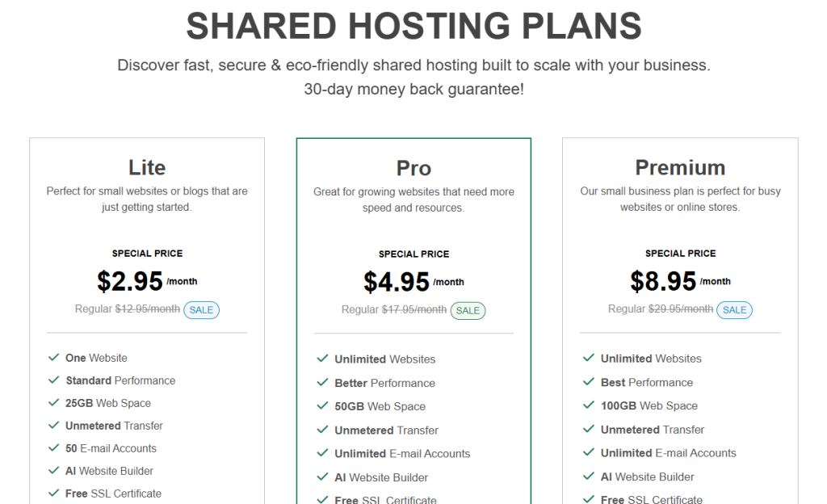Click Lite plan's AI Website Builder feature
The image size is (827, 504).
point(109,471)
